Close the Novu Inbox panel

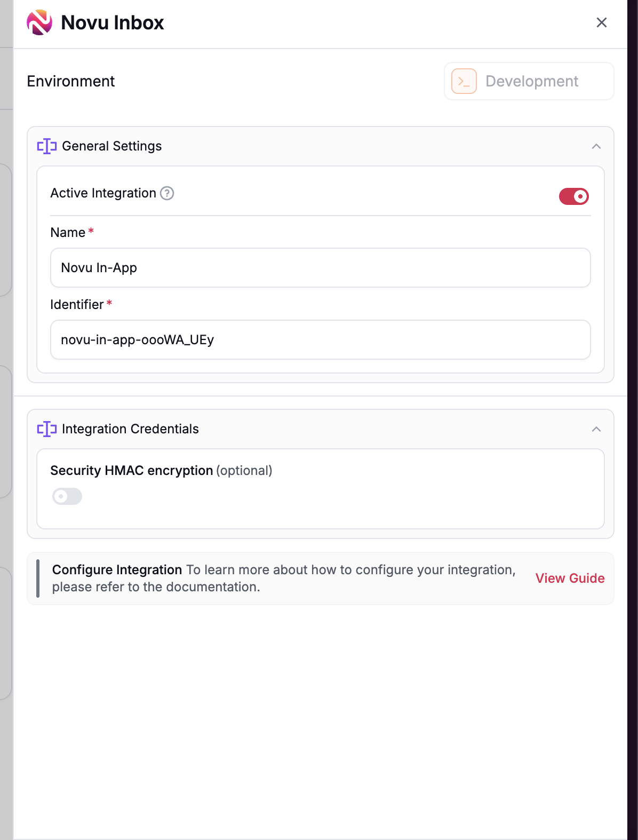tap(601, 22)
